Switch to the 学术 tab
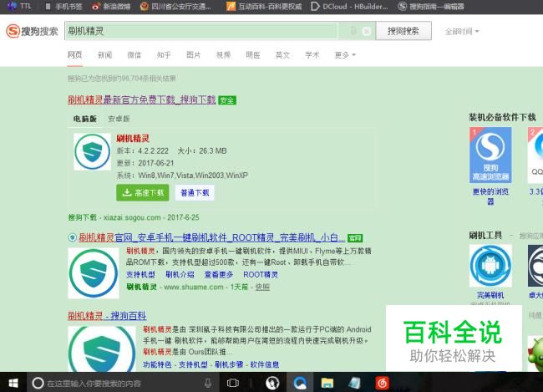The width and height of the screenshot is (543, 392). click(312, 55)
